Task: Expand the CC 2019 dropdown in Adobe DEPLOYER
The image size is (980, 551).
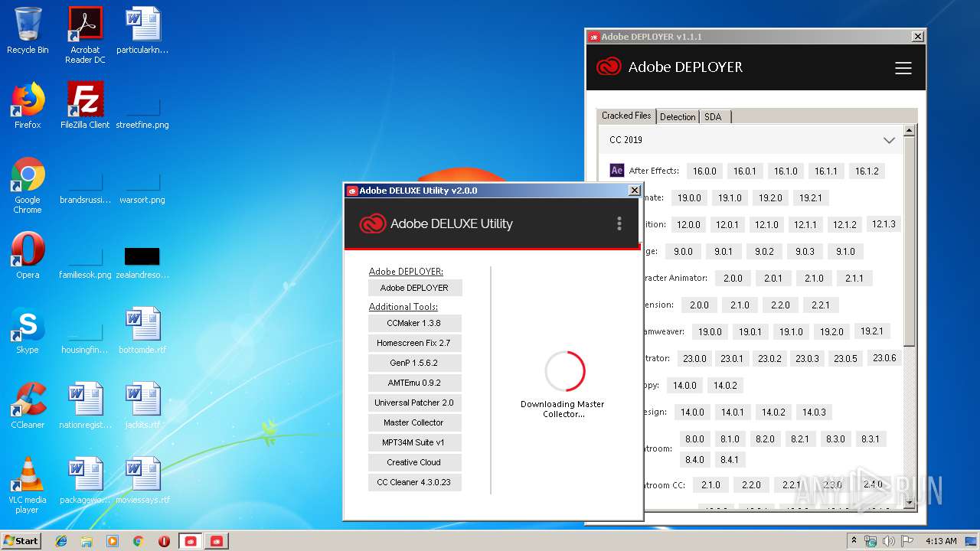Action: [889, 140]
